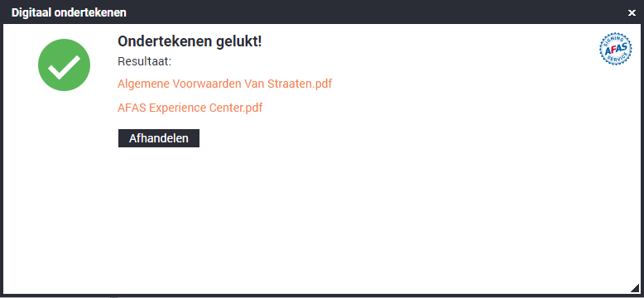Click the dark title bar of the dialog
644x298 pixels.
(322, 12)
